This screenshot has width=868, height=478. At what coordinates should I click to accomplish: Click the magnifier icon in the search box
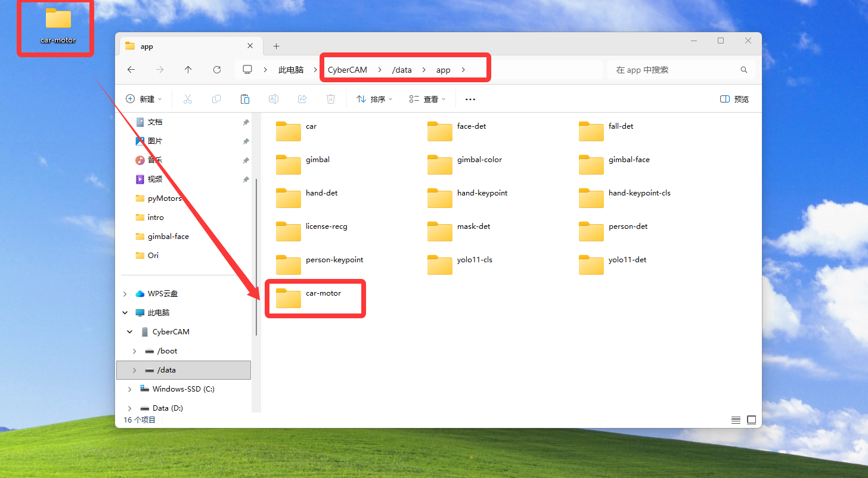[744, 70]
